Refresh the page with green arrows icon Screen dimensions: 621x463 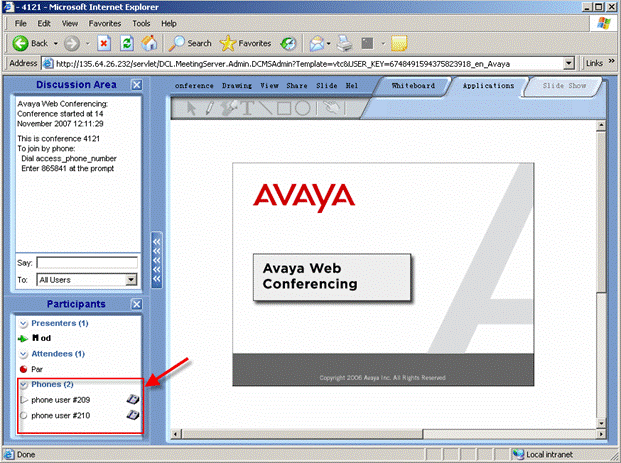[127, 43]
